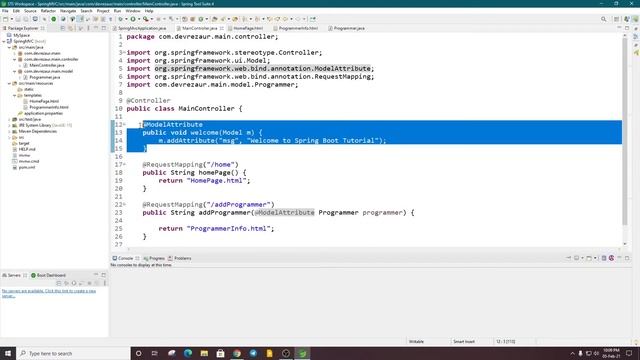Collapse the templates folder
Viewport: 640px width, 360px height.
click(15, 95)
